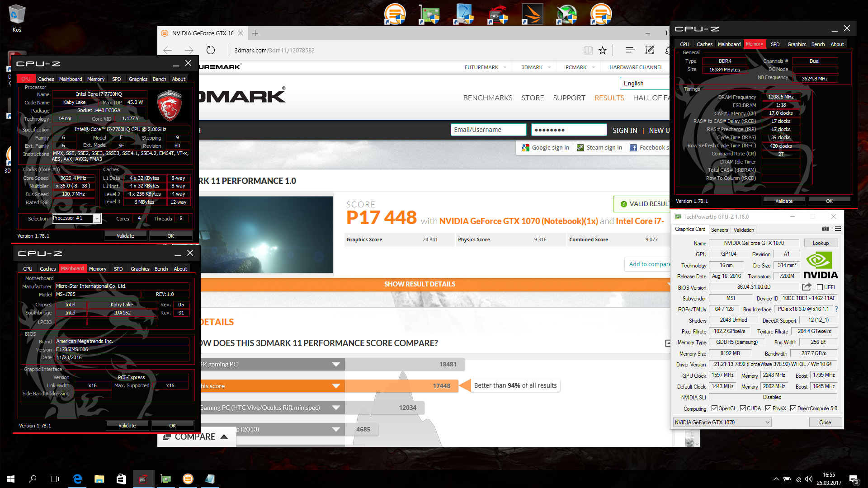Launch the MSI CPU-Z dragon desktop shortcut
868x488 pixels.
click(498, 14)
